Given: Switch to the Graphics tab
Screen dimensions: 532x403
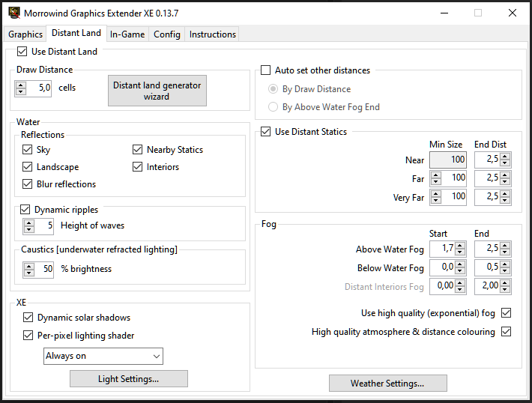Looking at the screenshot, I should click(25, 34).
